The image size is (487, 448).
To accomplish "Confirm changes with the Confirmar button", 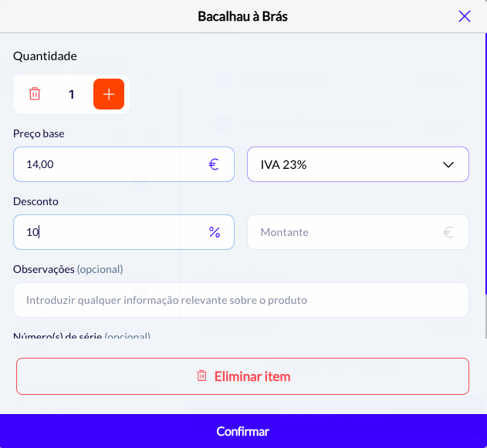I will click(x=243, y=431).
